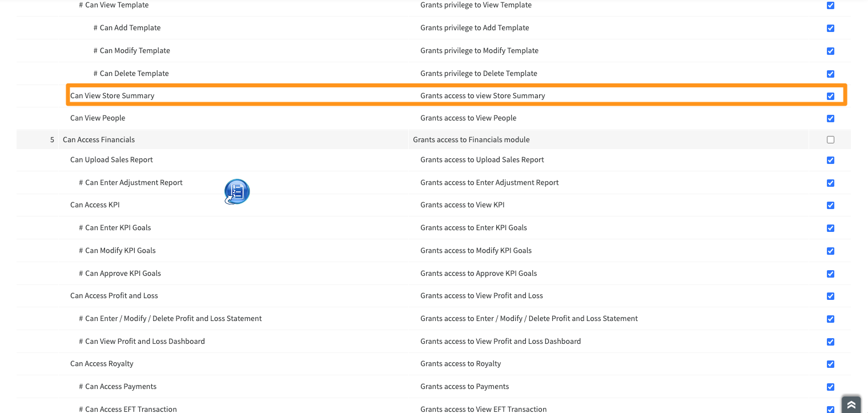Uncheck the Can Enter KPI Goals checkbox
Screen dimensions: 868x413
[x=830, y=228]
